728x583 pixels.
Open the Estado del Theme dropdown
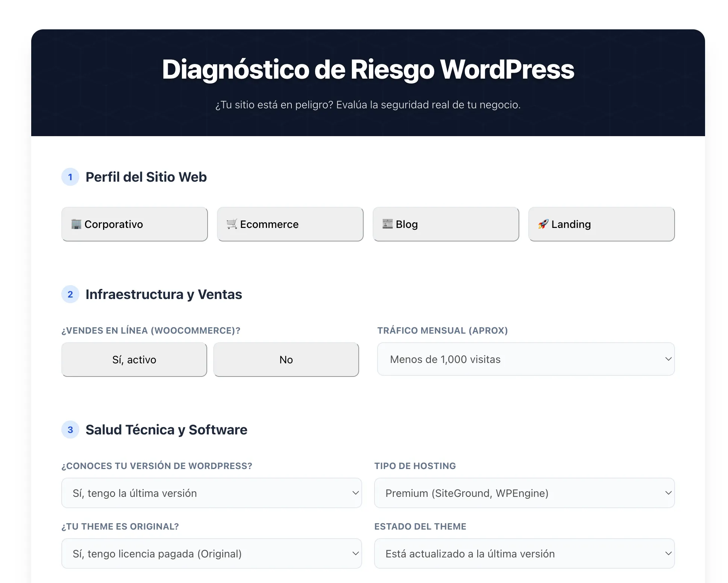click(524, 554)
